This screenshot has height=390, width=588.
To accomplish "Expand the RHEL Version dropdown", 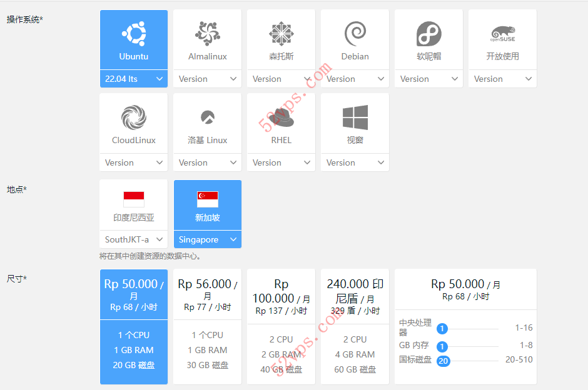I will coord(281,162).
